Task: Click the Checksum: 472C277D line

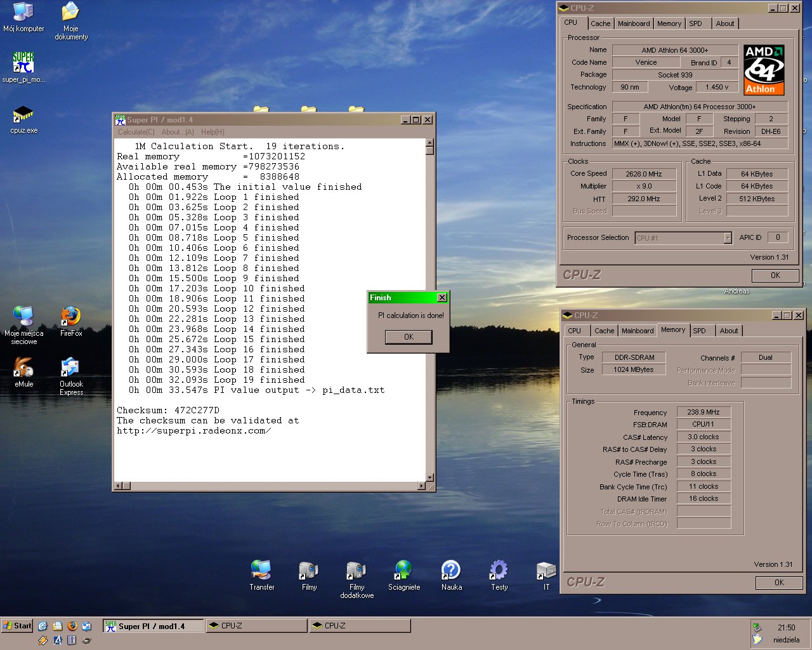Action: click(x=168, y=410)
